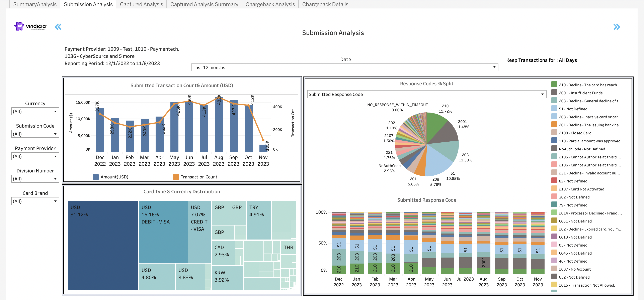This screenshot has width=644, height=300.
Task: Go to previous page using left double-chevron
Action: point(58,27)
